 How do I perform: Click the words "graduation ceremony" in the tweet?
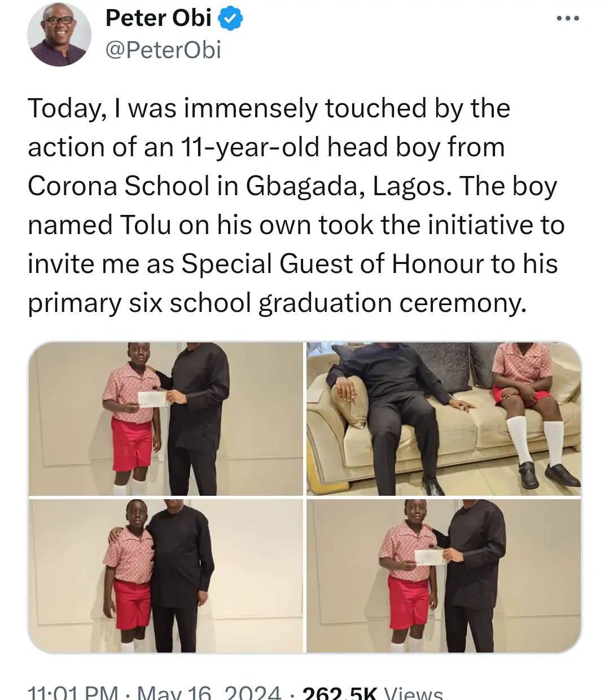392,303
